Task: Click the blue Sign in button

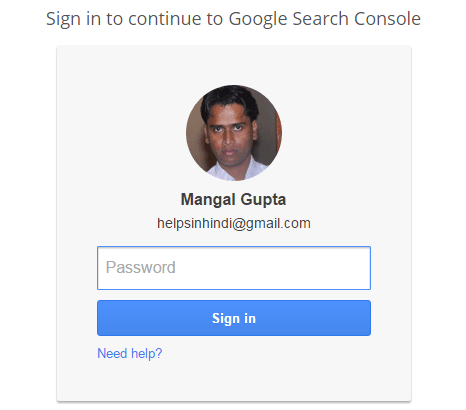Action: tap(234, 318)
